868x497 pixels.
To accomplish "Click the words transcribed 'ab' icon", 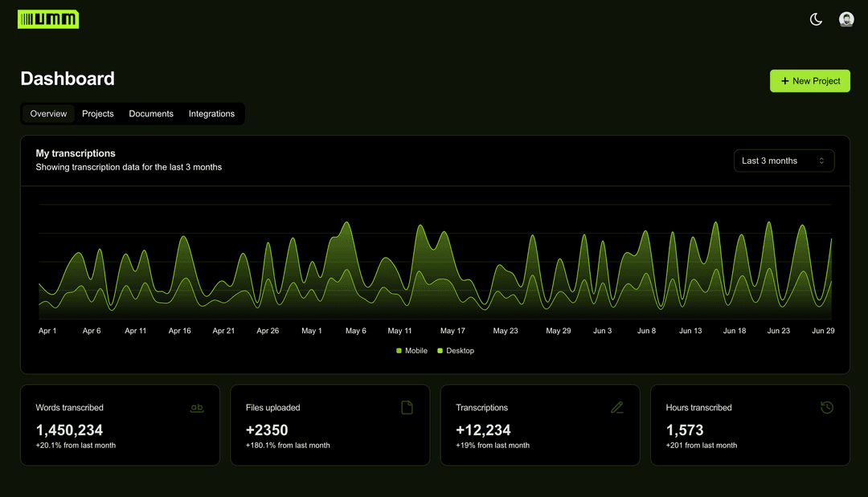I will point(197,408).
